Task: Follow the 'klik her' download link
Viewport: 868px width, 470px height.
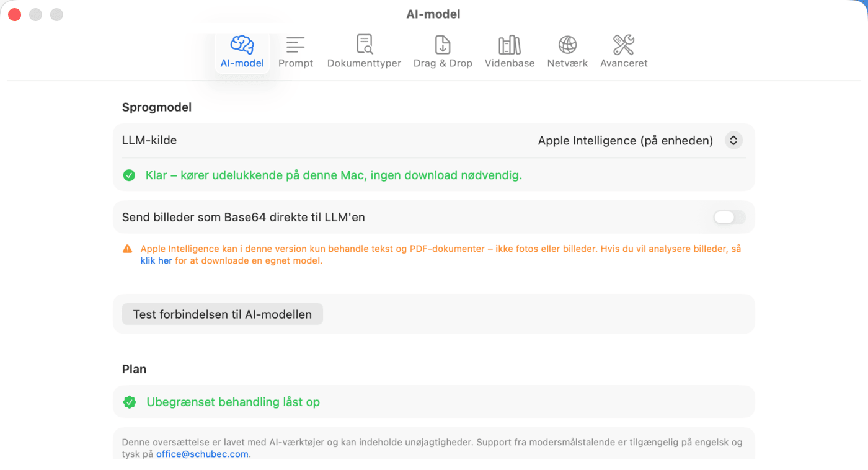Action: 156,261
